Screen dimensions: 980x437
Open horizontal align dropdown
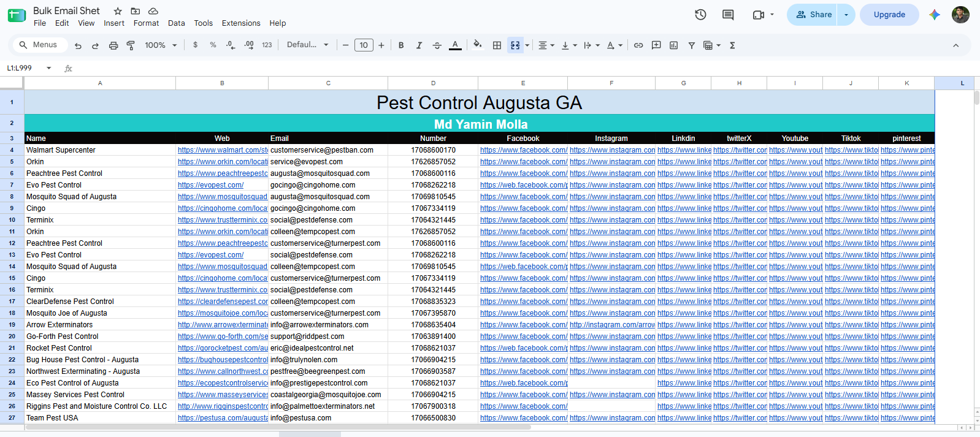(x=546, y=45)
